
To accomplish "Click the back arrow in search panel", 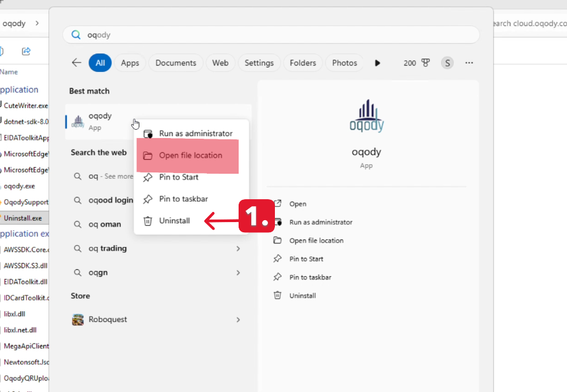I will 76,63.
